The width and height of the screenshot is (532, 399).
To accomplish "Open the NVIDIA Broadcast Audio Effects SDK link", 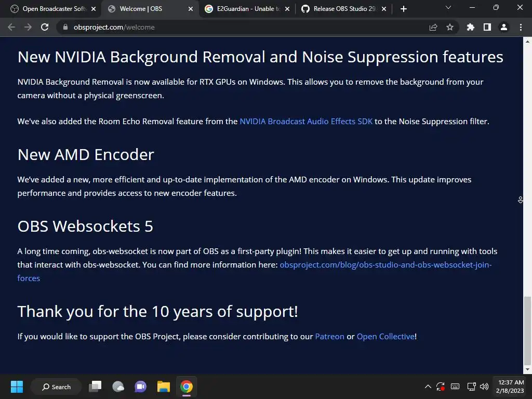I will (x=306, y=122).
